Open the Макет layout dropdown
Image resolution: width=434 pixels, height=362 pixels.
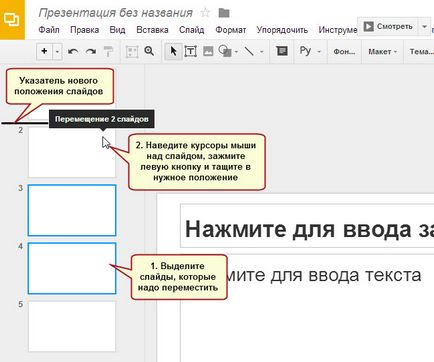pyautogui.click(x=382, y=52)
